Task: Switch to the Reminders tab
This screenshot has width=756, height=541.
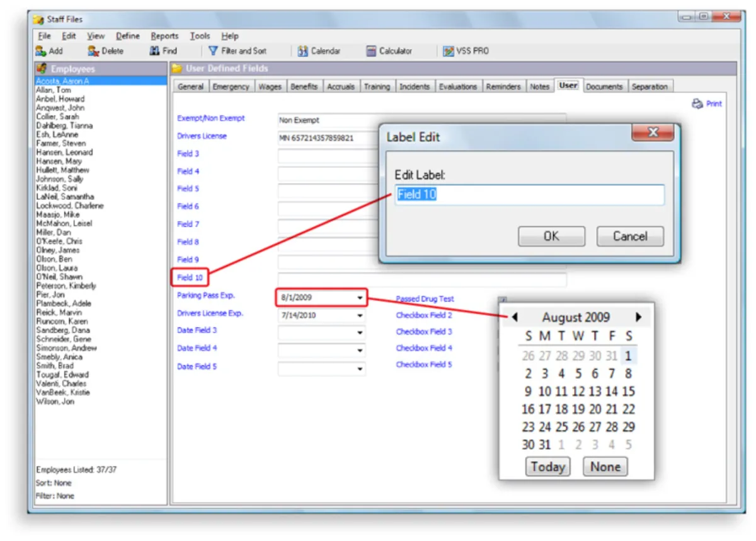Action: pyautogui.click(x=503, y=87)
